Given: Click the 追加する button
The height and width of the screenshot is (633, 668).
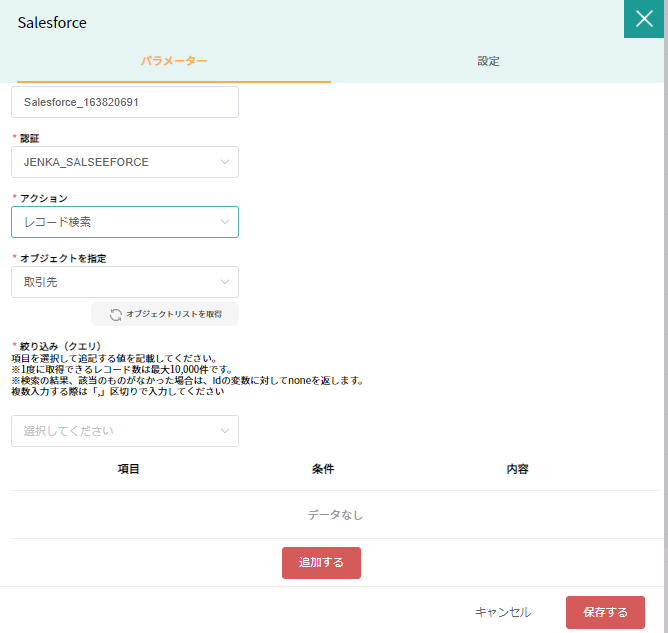Looking at the screenshot, I should click(321, 563).
